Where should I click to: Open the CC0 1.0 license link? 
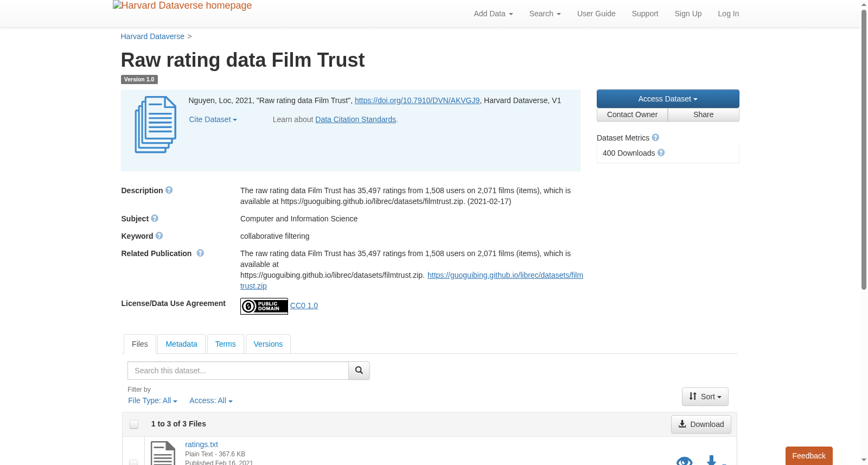(x=304, y=305)
